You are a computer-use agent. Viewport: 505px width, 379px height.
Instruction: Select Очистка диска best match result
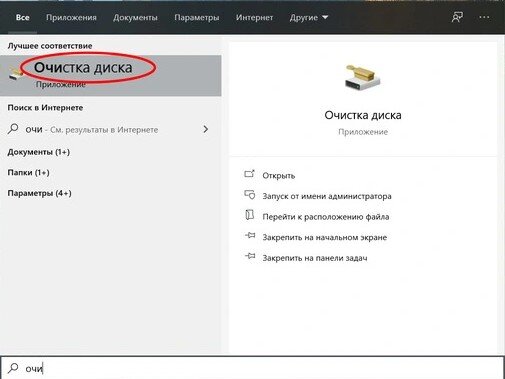(x=110, y=76)
